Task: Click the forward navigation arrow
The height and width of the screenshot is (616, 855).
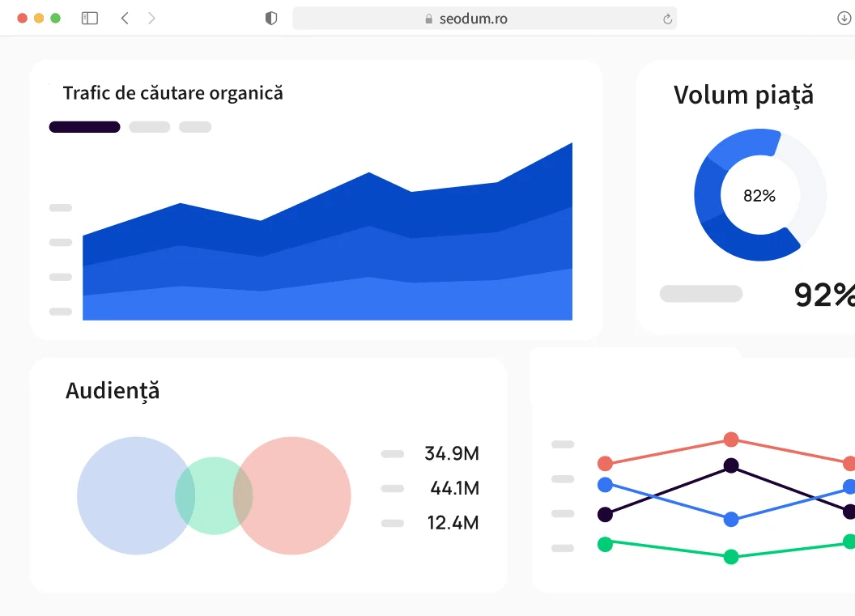Action: [x=151, y=18]
